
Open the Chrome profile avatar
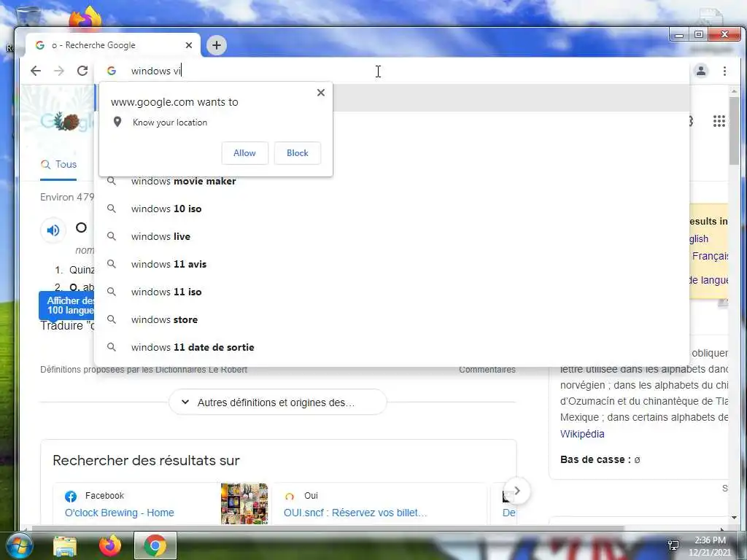(701, 71)
